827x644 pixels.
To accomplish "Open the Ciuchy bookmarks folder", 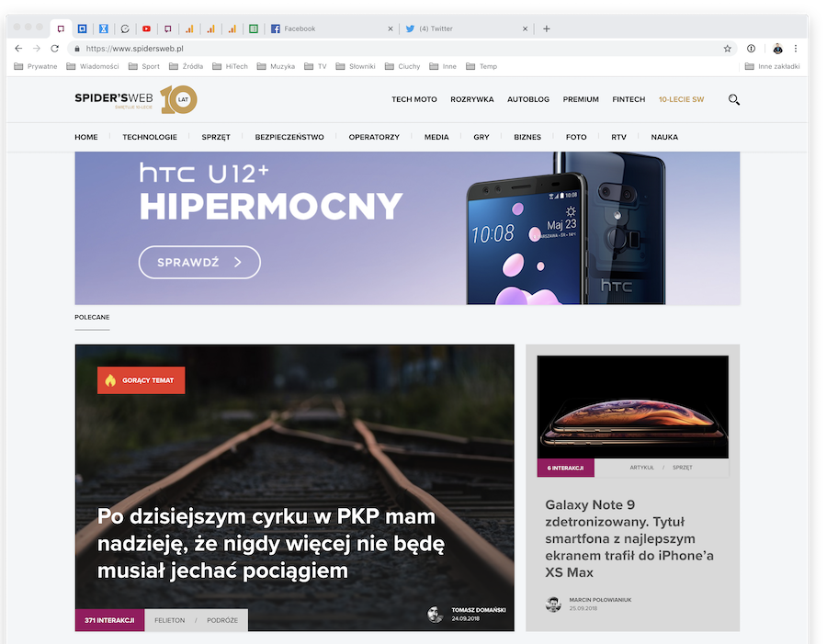I will coord(402,66).
